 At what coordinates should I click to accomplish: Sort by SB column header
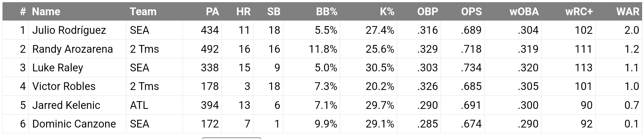pyautogui.click(x=274, y=11)
